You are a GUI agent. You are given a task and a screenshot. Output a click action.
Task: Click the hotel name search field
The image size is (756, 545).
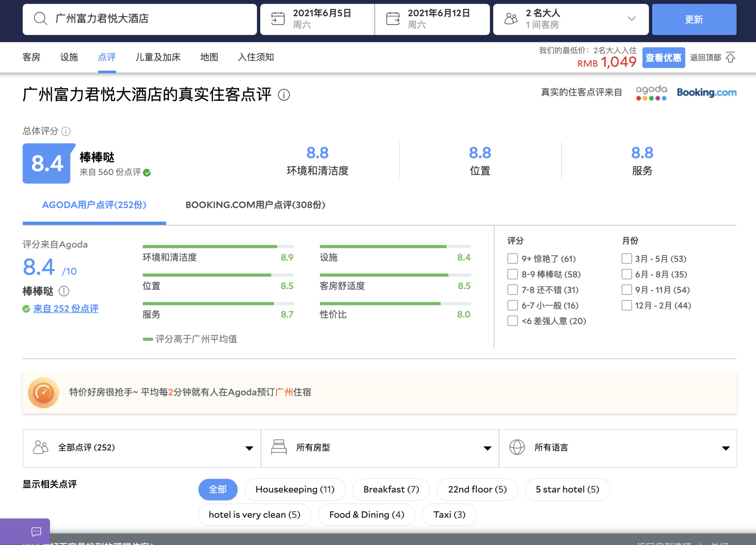(140, 19)
